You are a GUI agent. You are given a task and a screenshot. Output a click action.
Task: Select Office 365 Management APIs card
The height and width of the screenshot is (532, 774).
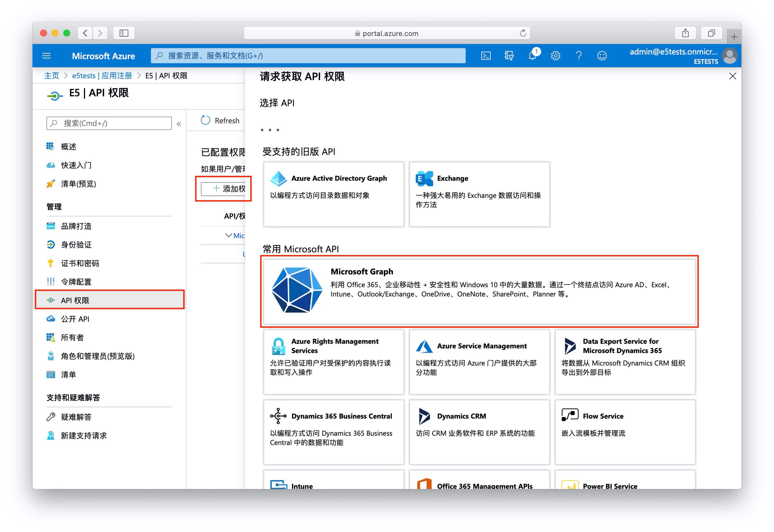click(x=479, y=480)
